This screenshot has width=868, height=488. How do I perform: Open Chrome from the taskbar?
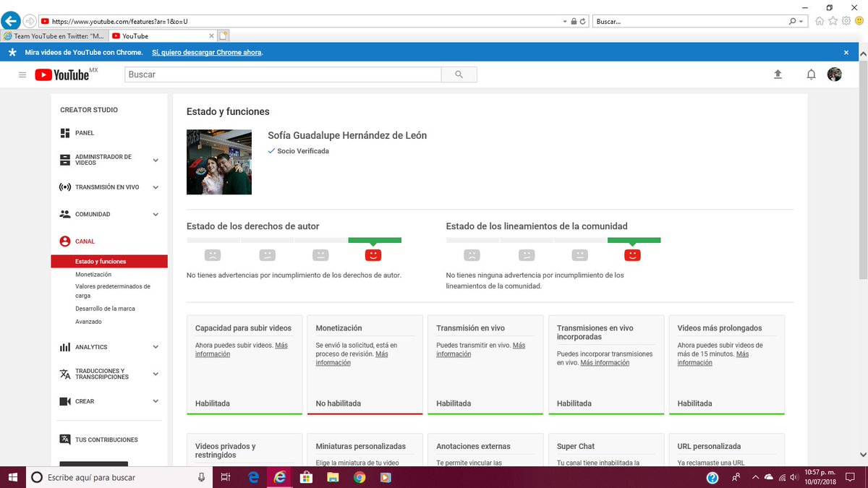point(359,477)
